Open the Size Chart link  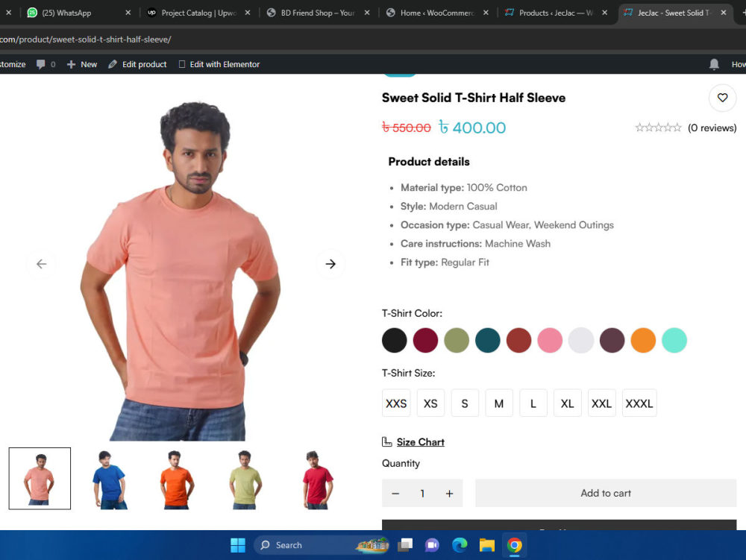[420, 442]
